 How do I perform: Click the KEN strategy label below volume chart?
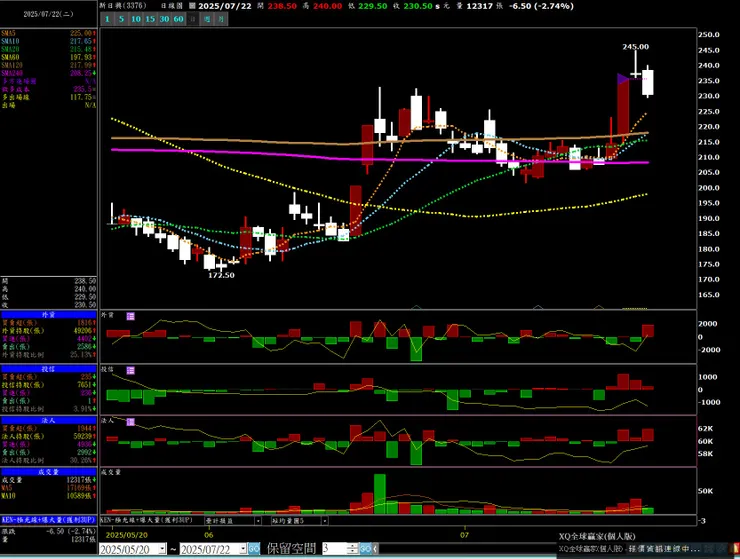pyautogui.click(x=147, y=520)
